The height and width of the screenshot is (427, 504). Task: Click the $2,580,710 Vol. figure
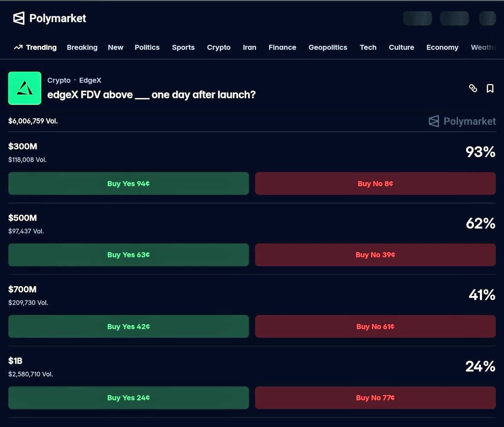31,374
